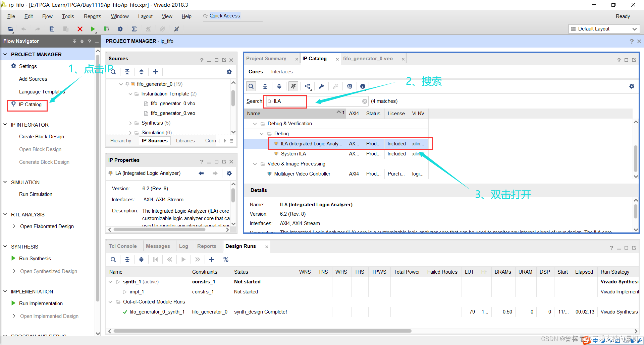This screenshot has height=345, width=644.
Task: Open IP Properties settings gear
Action: 229,173
